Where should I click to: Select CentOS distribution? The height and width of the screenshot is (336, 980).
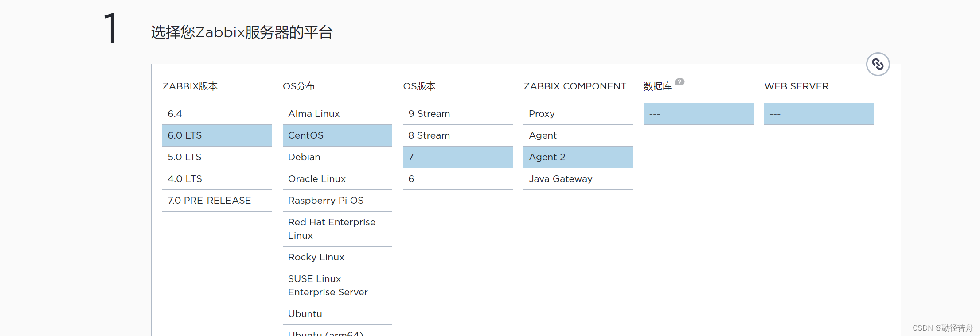tap(337, 135)
